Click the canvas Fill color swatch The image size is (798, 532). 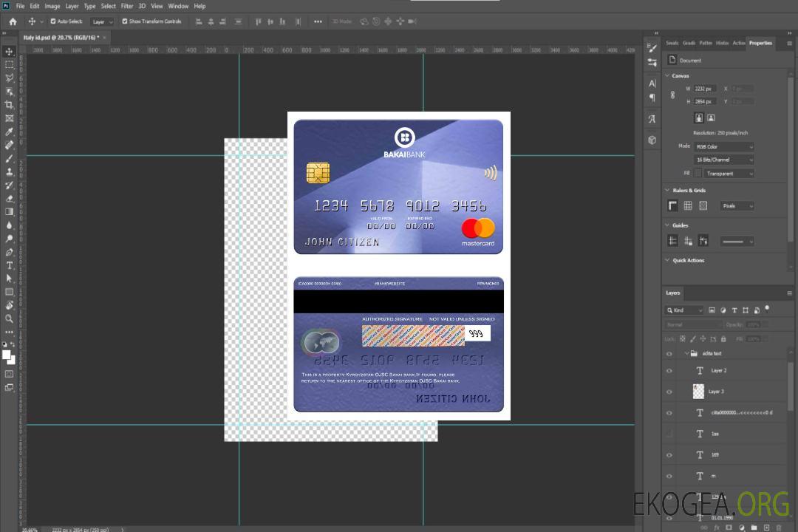point(698,174)
